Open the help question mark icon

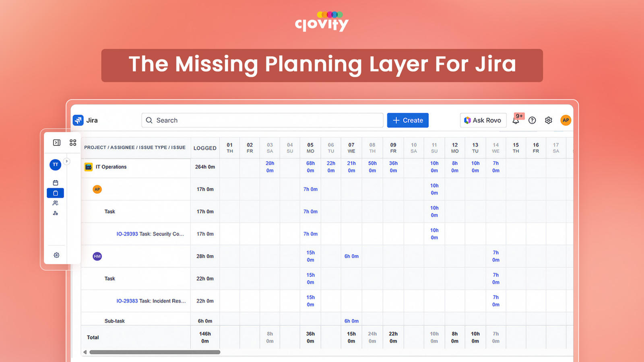532,120
